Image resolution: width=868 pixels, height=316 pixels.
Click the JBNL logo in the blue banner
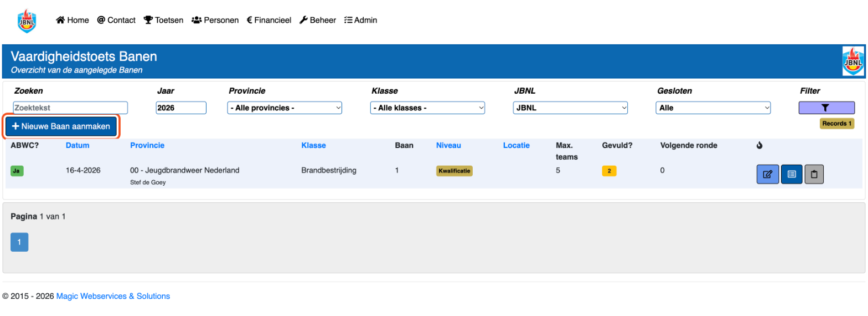(853, 61)
